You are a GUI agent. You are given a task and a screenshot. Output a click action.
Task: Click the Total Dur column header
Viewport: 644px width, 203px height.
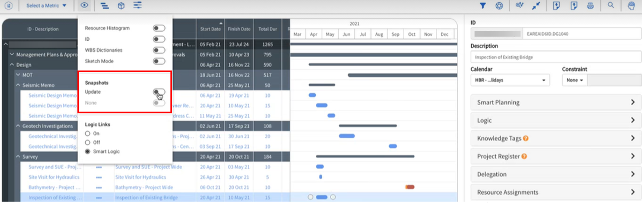click(267, 29)
